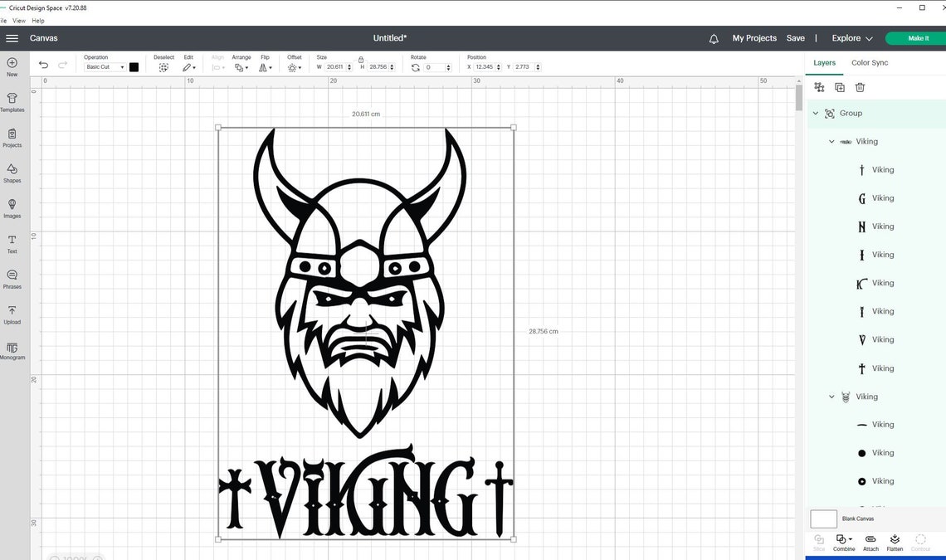The height and width of the screenshot is (560, 946).
Task: Click the black color swatch next to Basic Cut
Action: (x=134, y=67)
